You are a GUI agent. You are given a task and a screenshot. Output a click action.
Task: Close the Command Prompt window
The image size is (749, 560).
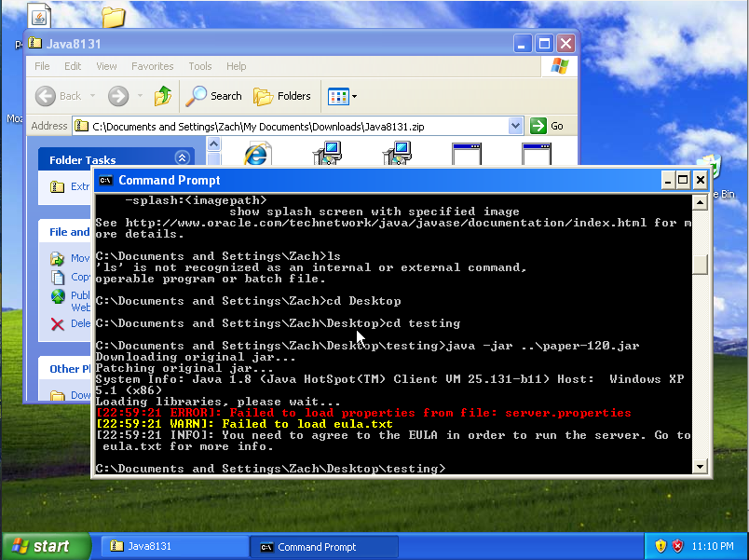701,180
